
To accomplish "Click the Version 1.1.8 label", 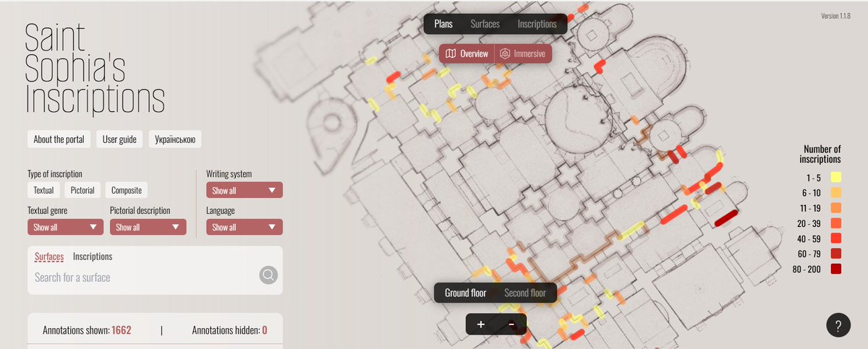I will [x=835, y=16].
